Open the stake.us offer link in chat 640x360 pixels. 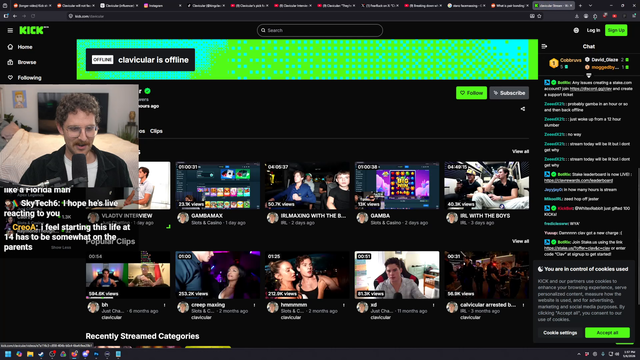(x=577, y=248)
